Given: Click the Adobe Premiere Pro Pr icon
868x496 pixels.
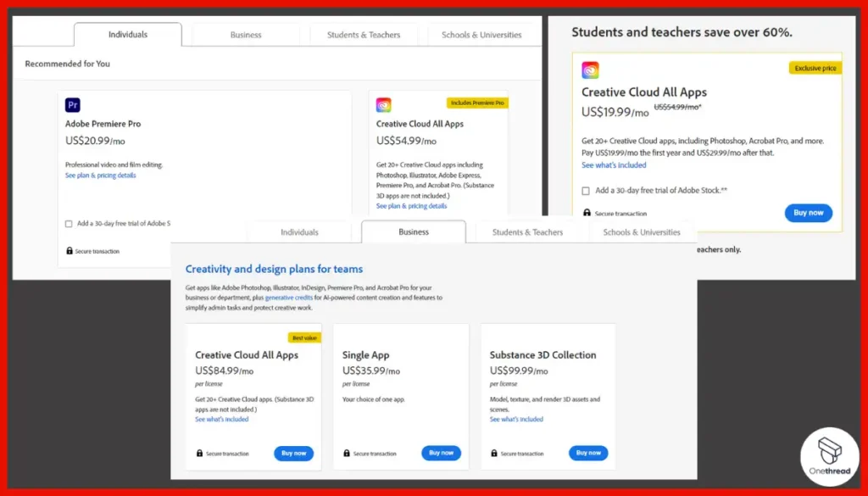Looking at the screenshot, I should tap(73, 104).
